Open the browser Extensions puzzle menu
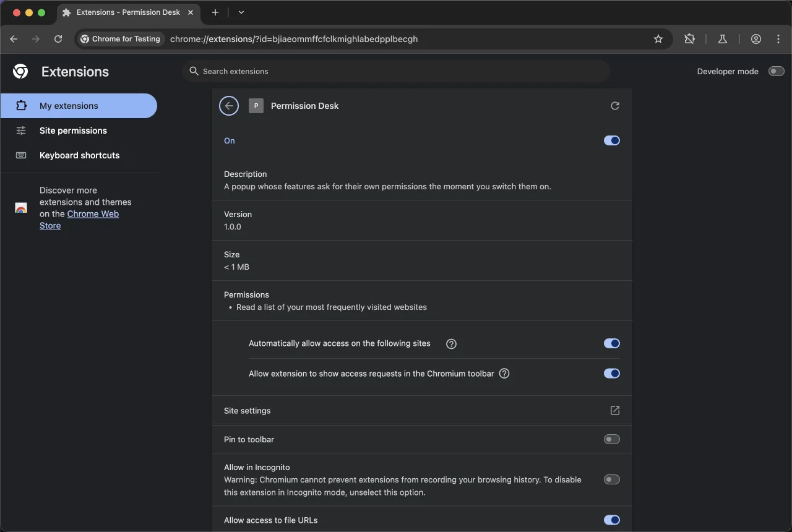Image resolution: width=792 pixels, height=532 pixels. tap(690, 39)
